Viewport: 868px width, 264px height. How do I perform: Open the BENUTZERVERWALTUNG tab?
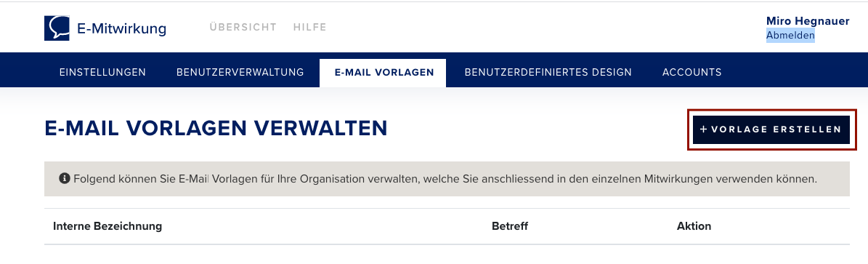coord(240,72)
